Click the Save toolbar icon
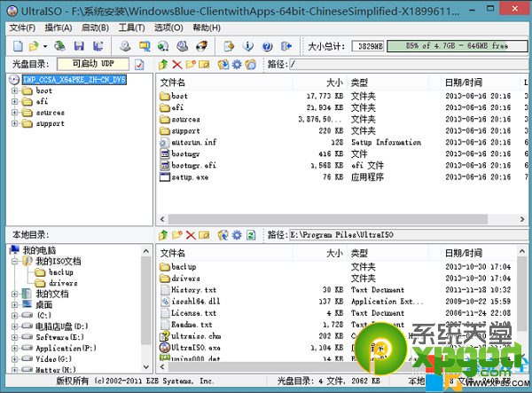The width and height of the screenshot is (532, 393). [x=81, y=45]
